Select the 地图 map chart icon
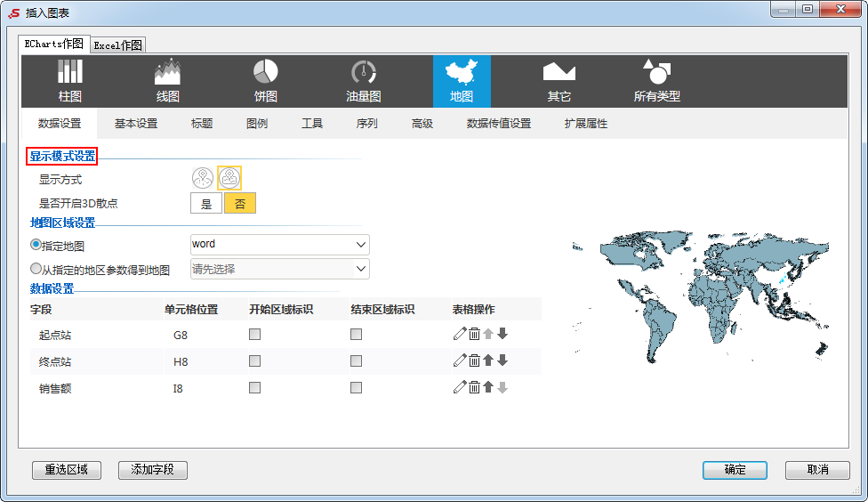 [462, 81]
